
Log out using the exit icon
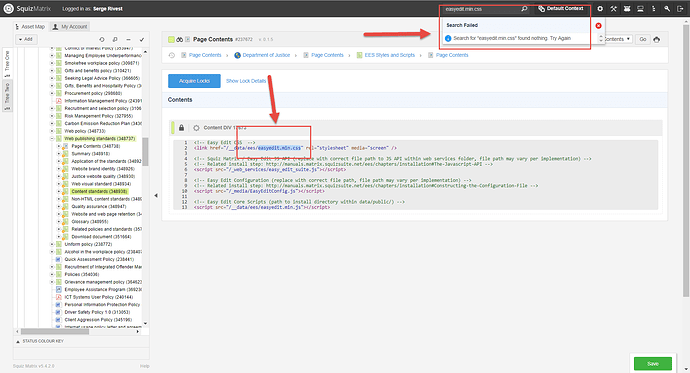(x=681, y=9)
